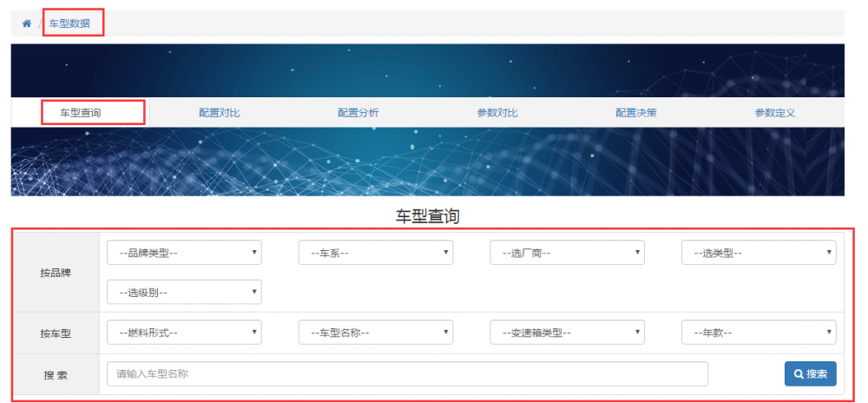This screenshot has width=868, height=403.
Task: Switch to the 车型查询 tab
Action: pyautogui.click(x=81, y=113)
